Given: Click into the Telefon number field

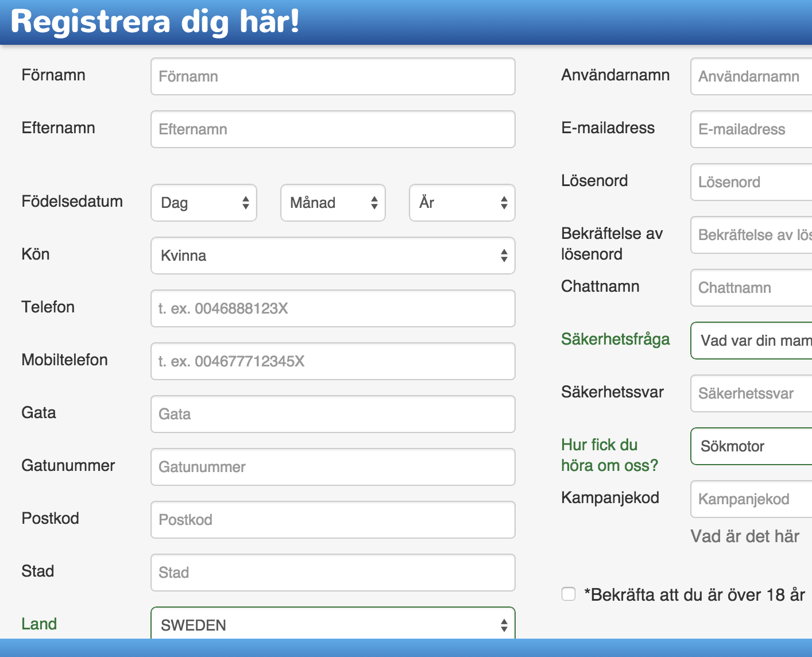Looking at the screenshot, I should 332,308.
